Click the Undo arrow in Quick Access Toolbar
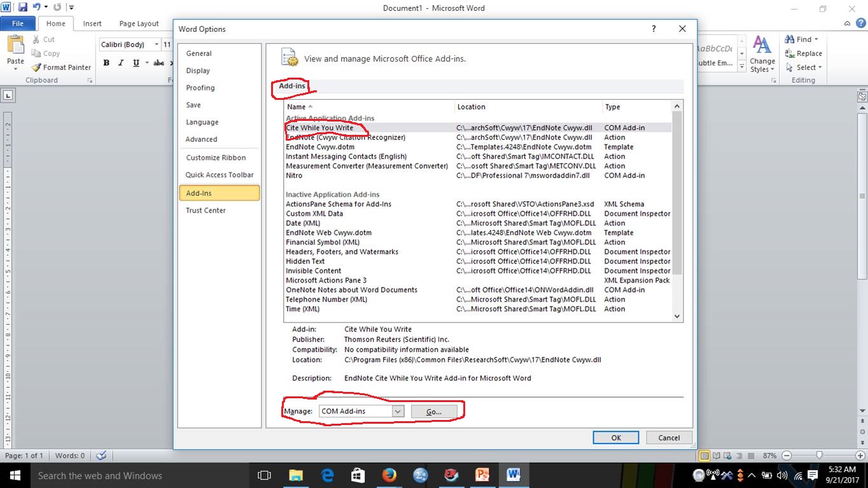Viewport: 868px width, 488px height. [36, 8]
